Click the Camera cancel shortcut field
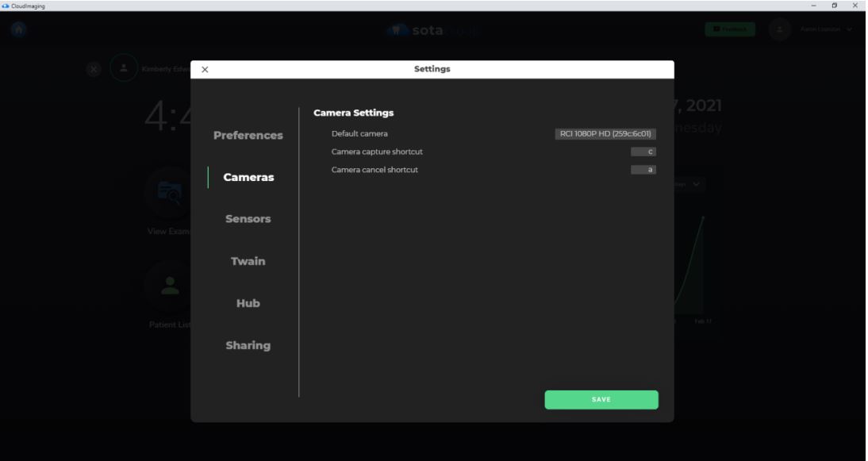Viewport: 868px width, 461px height. coord(643,170)
